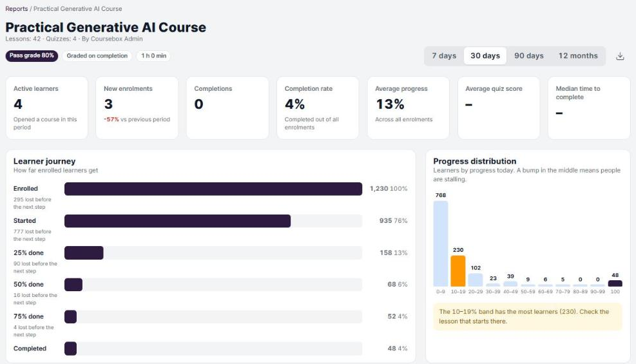Screen dimensions: 636x364
Task: Open the Reports breadcrumb link
Action: 16,8
